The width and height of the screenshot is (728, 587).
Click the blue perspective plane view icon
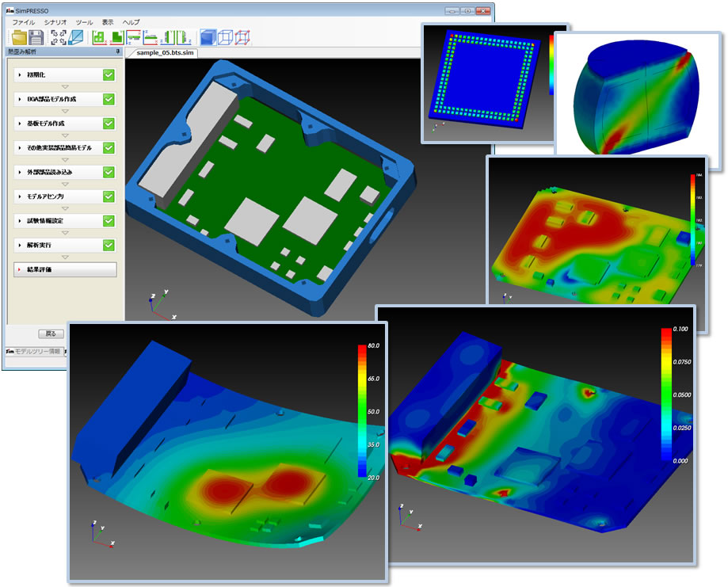[x=76, y=37]
